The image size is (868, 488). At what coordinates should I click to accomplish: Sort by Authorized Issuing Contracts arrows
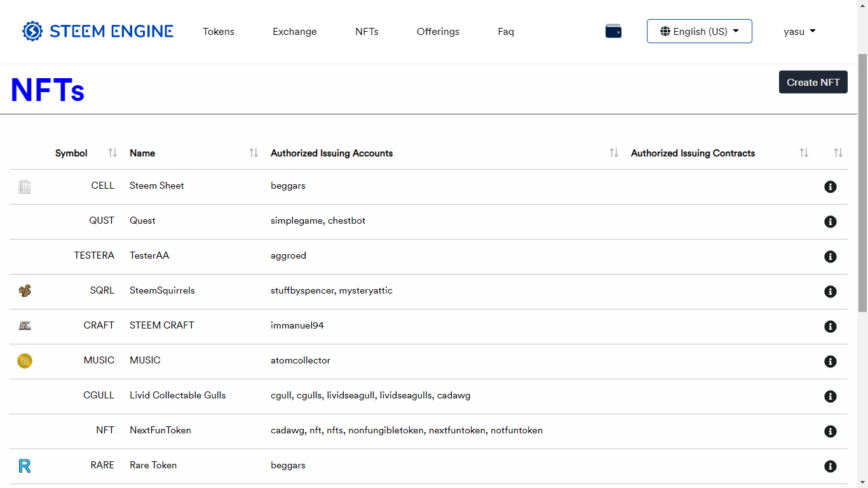point(804,152)
